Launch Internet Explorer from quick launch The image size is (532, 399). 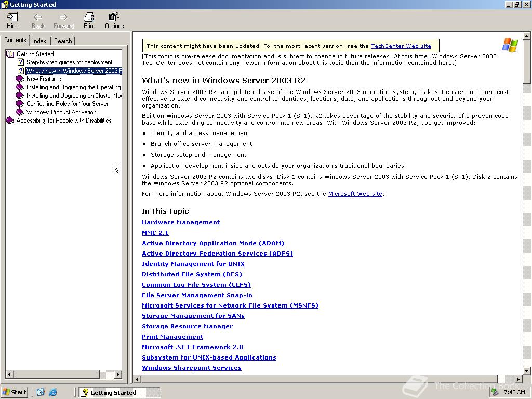(53, 392)
